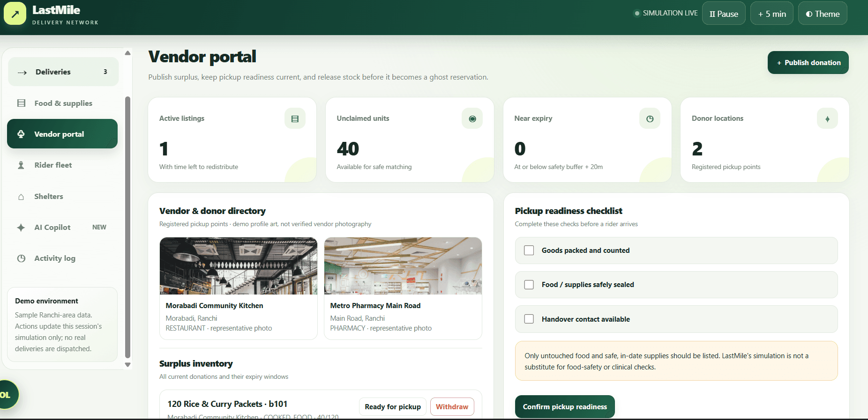
Task: Mark Rice & Curry Packets Ready for pickup
Action: pyautogui.click(x=393, y=407)
